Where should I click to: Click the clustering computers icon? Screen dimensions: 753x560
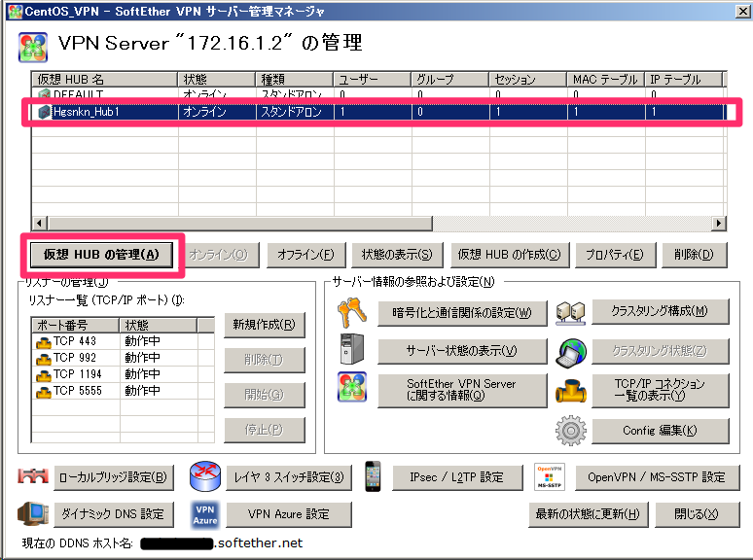pyautogui.click(x=570, y=313)
